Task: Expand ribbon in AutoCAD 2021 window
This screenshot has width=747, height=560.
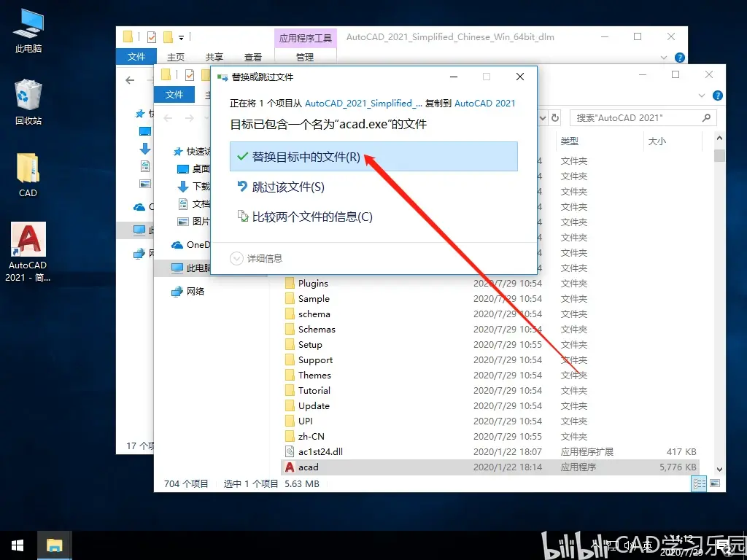Action: [702, 96]
